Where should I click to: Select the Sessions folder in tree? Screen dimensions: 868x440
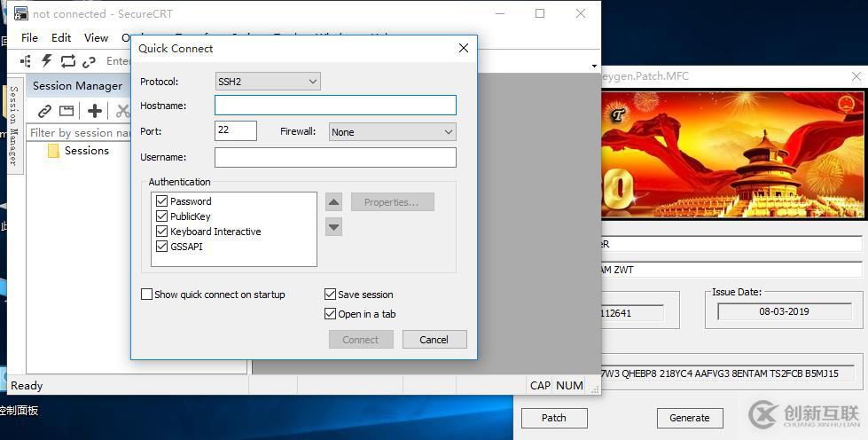pos(78,151)
